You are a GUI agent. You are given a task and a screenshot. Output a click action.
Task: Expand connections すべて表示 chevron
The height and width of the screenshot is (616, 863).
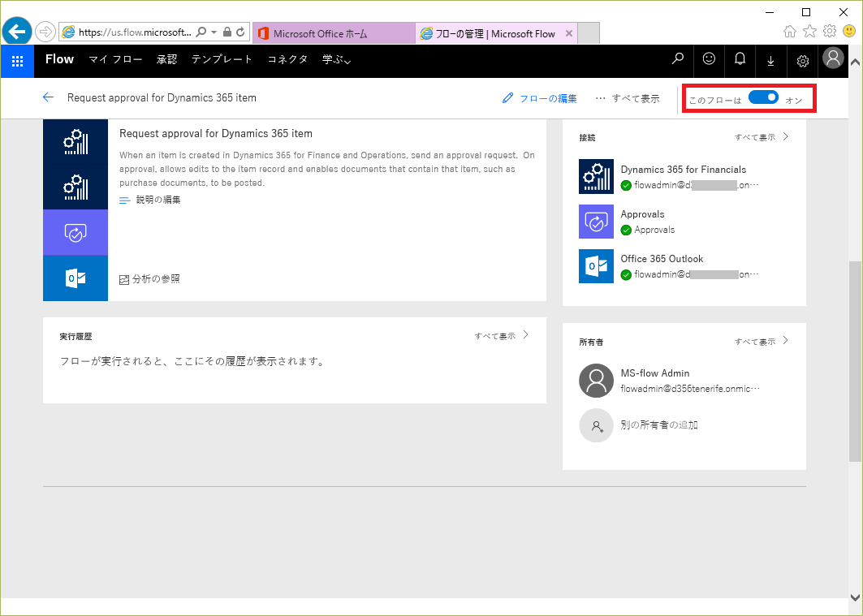(785, 137)
